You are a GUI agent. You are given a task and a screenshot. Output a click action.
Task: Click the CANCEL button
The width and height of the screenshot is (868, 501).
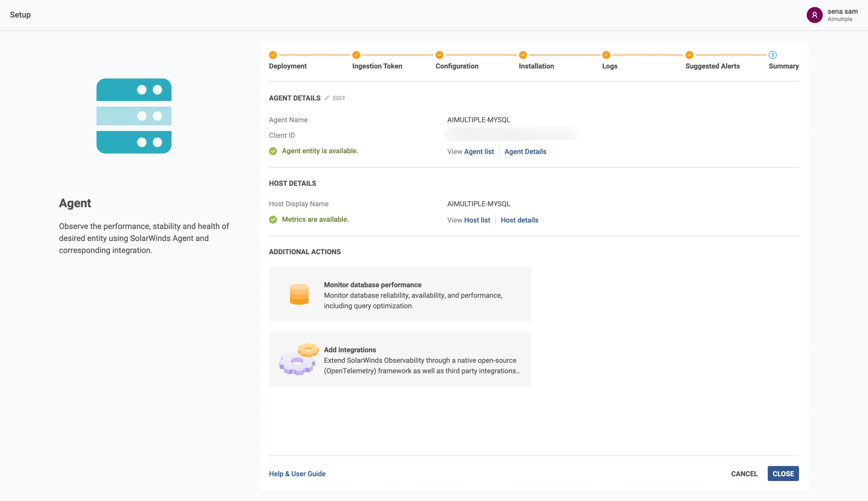tap(744, 474)
